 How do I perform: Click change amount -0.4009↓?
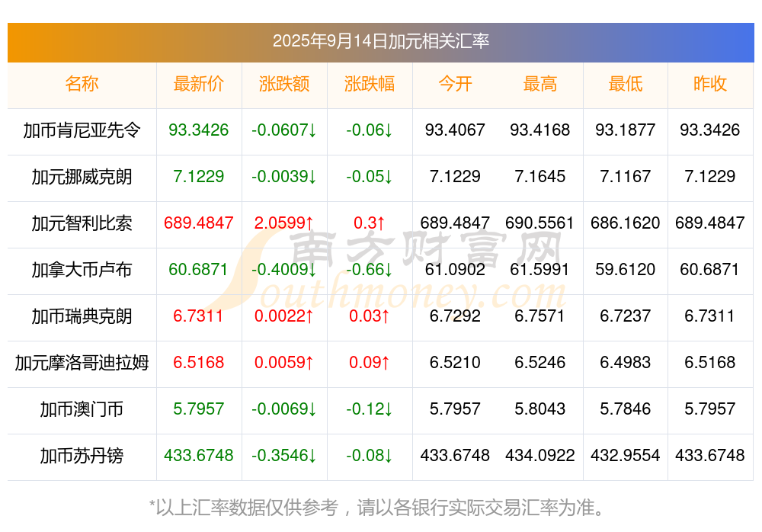point(284,269)
